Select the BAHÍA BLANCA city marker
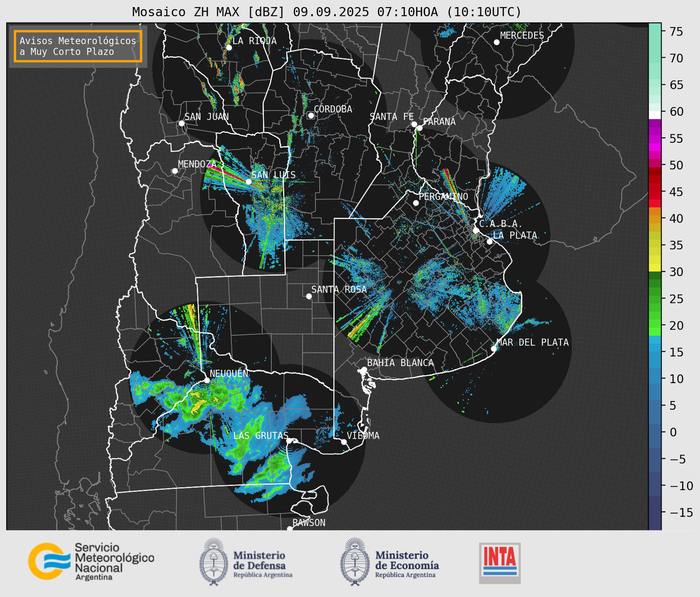This screenshot has width=700, height=597. click(364, 369)
